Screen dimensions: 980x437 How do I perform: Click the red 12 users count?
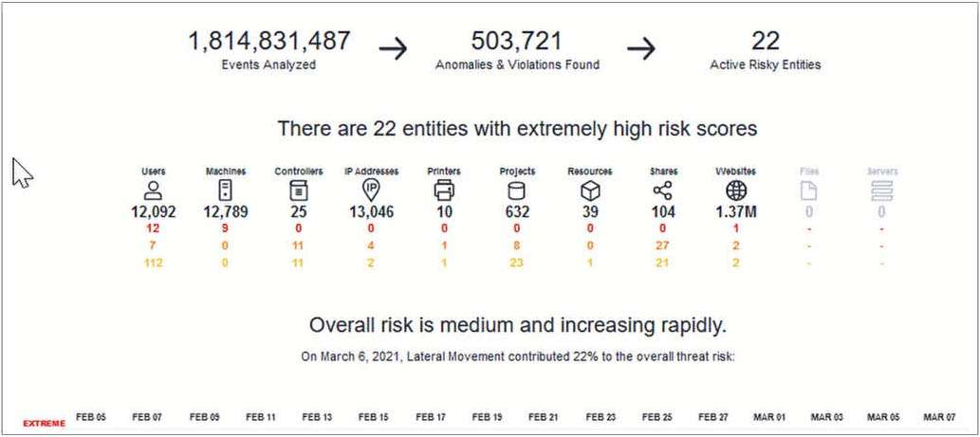153,228
